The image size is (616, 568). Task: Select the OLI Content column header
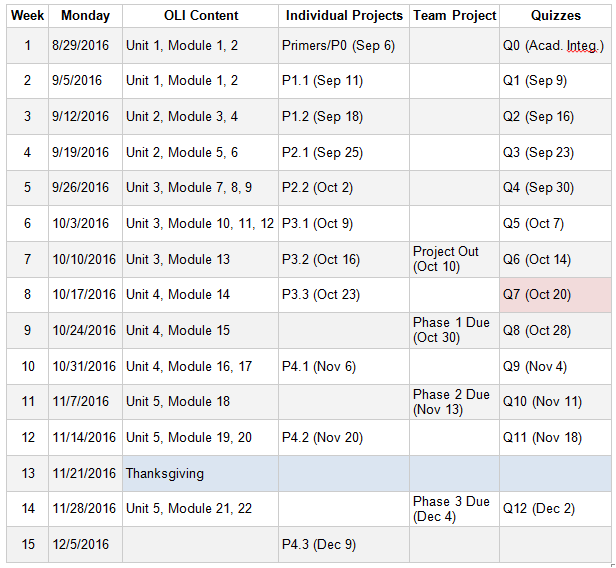[x=201, y=16]
